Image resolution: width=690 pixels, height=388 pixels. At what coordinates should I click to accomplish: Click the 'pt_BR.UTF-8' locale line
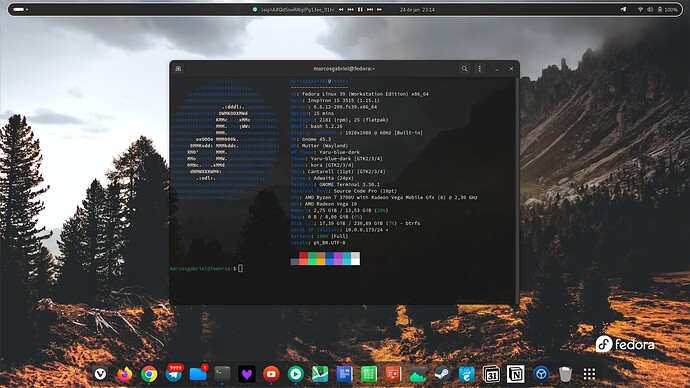click(x=318, y=243)
